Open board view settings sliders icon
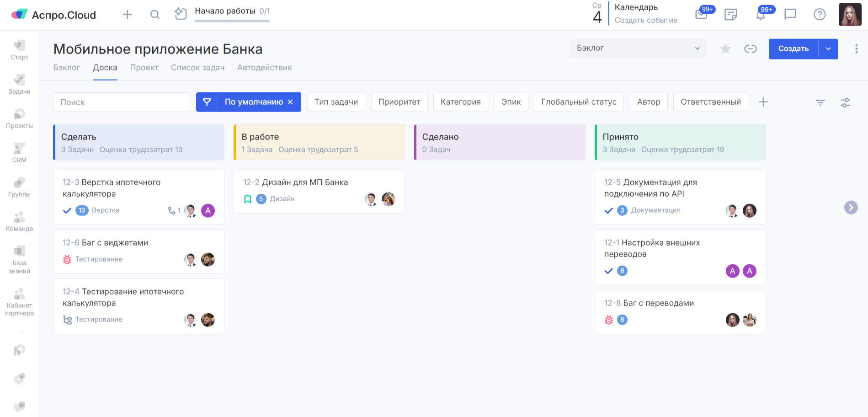 click(845, 102)
